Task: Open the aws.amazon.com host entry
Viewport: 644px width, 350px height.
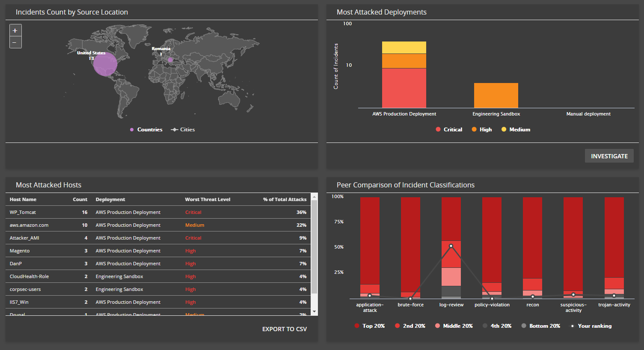Action: (28, 225)
